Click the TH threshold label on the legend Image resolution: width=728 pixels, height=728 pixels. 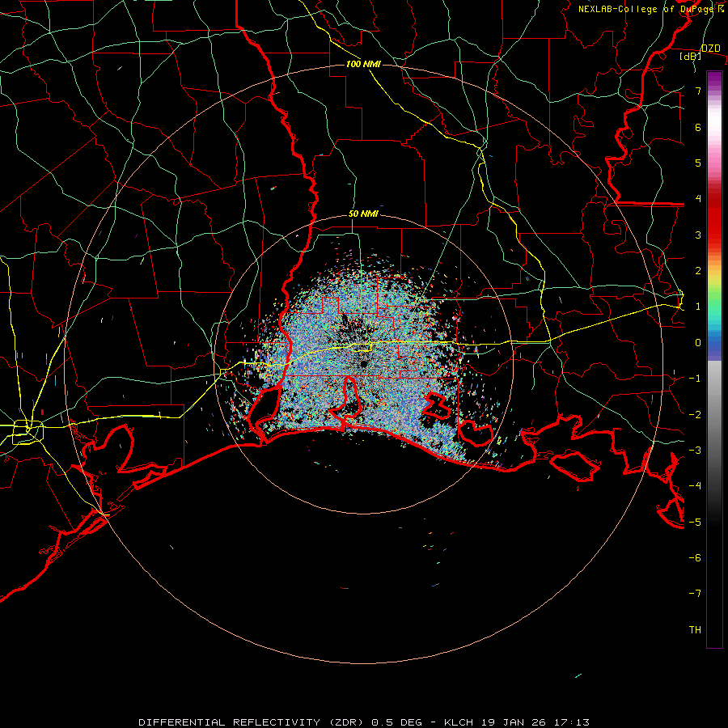click(695, 630)
